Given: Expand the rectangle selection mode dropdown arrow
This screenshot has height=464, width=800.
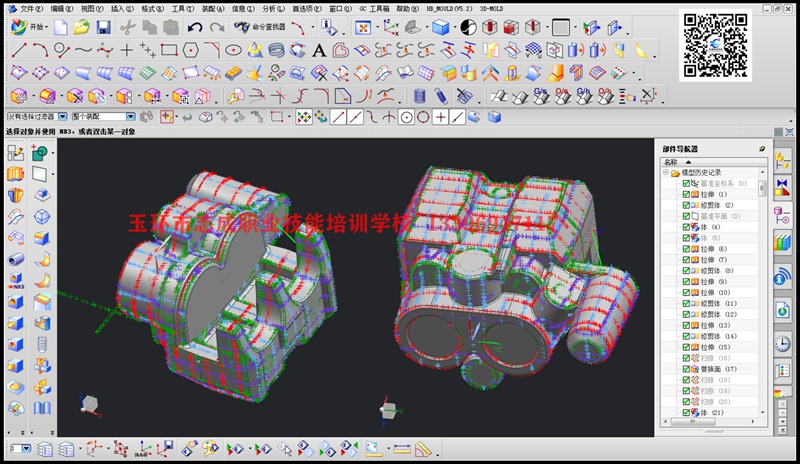Looking at the screenshot, I should pos(288,117).
